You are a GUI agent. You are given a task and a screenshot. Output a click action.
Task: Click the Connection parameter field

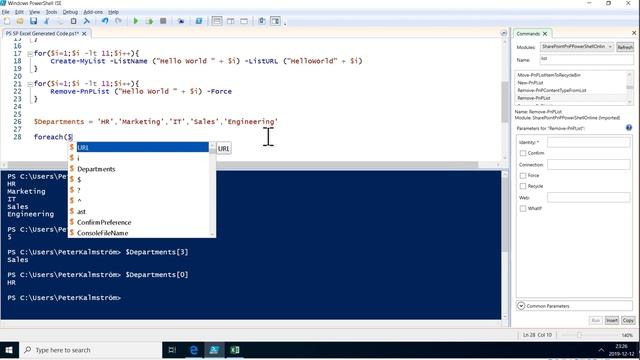click(589, 164)
